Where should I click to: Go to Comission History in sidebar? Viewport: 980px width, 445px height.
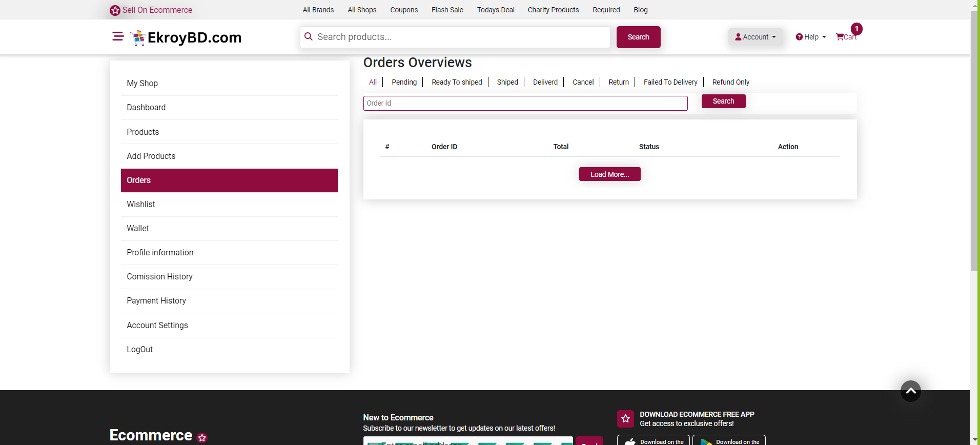(x=159, y=277)
